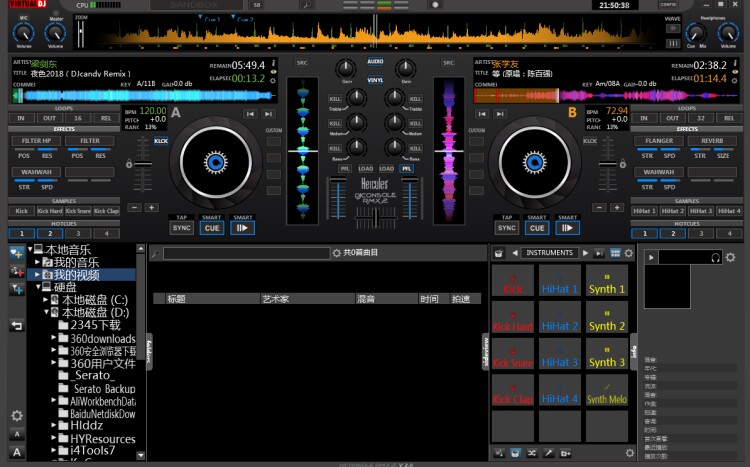This screenshot has height=467, width=750.
Task: Open deck A FILTER HP effect selector
Action: 36,141
